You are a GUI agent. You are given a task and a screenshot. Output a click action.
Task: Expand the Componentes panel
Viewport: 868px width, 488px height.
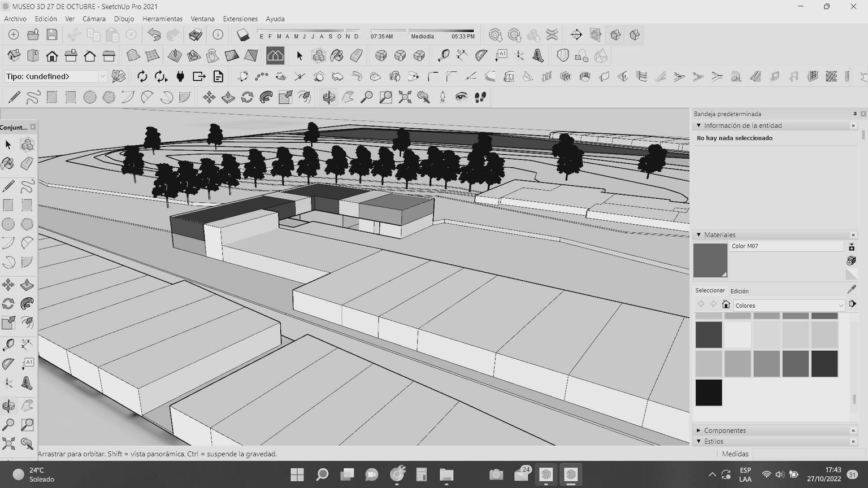pos(698,430)
